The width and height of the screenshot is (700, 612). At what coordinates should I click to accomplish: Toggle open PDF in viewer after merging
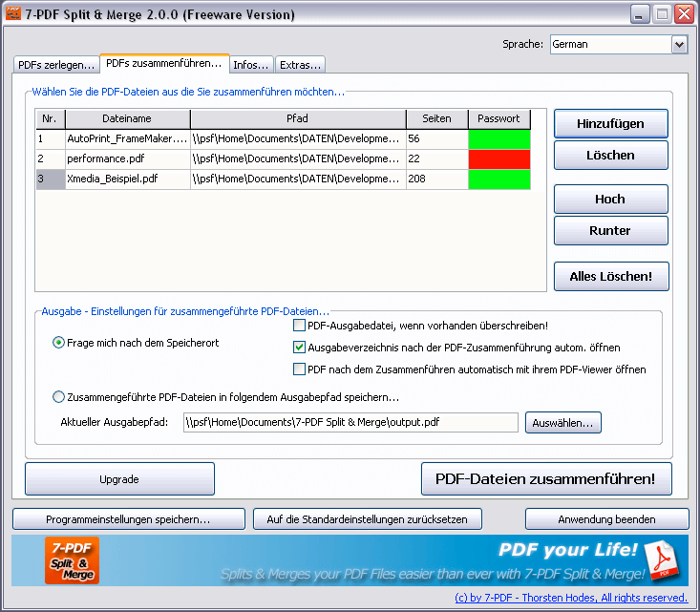(299, 369)
